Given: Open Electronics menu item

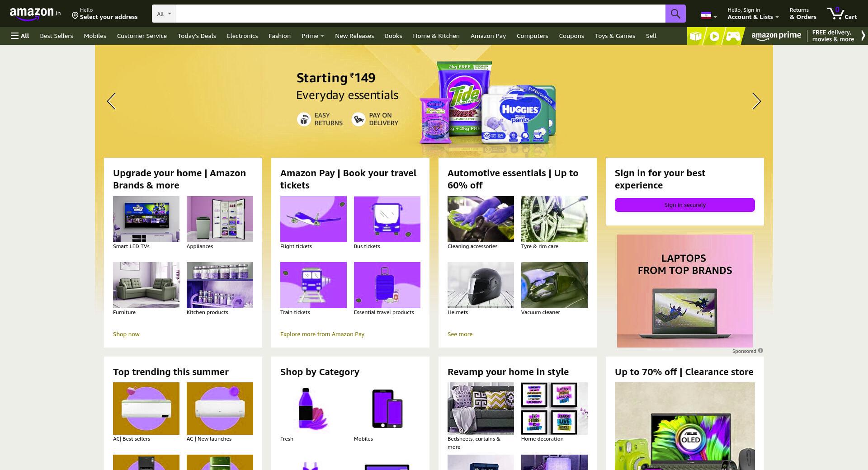Looking at the screenshot, I should (242, 36).
